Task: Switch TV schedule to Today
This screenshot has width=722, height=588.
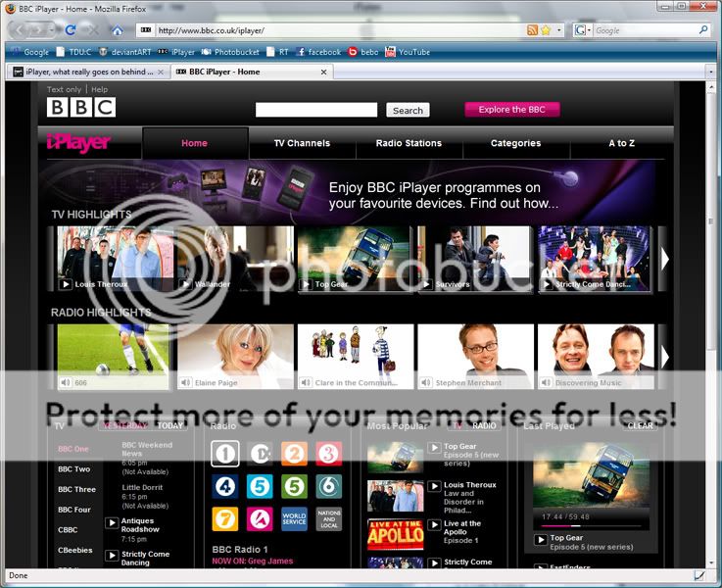Action: point(170,426)
